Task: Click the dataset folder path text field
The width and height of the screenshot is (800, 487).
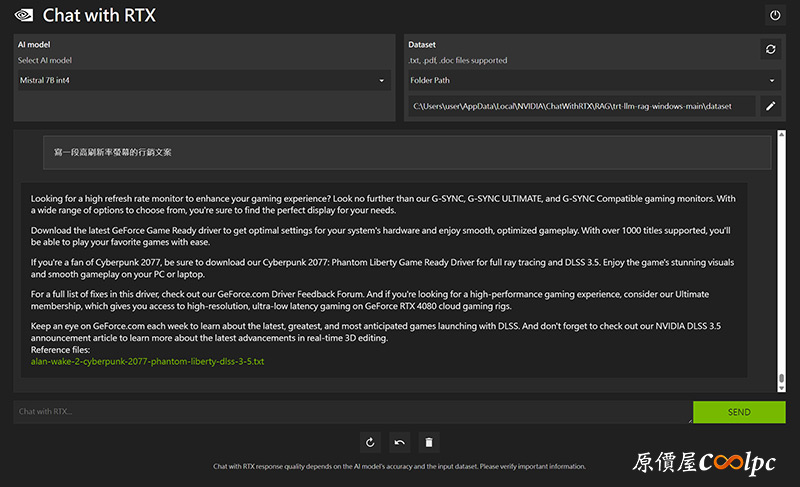Action: (582, 106)
